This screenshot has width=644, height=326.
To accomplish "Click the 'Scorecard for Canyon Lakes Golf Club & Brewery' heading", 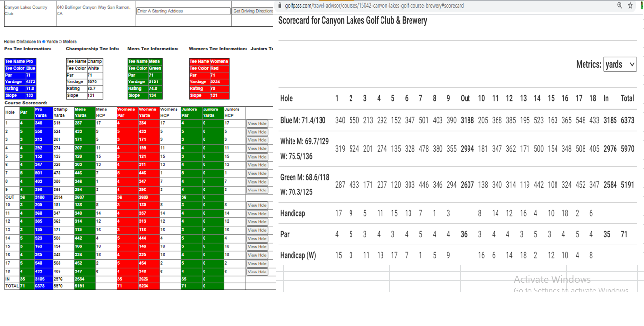I will (x=352, y=21).
